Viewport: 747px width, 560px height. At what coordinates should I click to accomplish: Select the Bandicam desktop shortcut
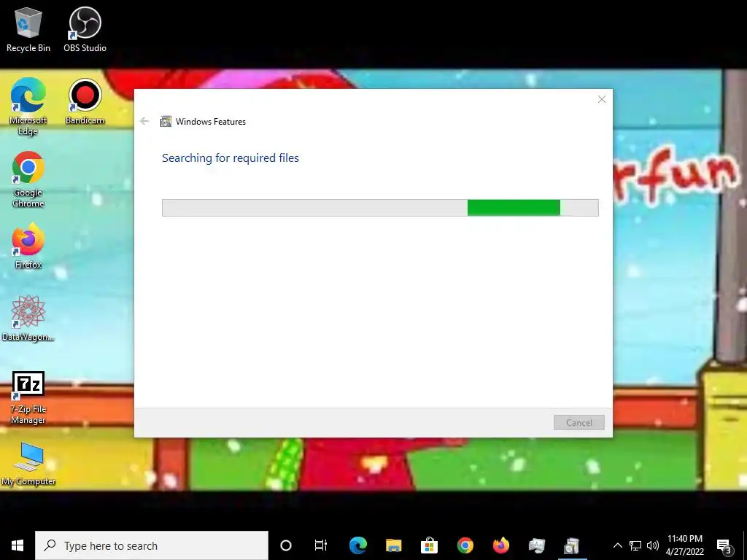pos(85,102)
